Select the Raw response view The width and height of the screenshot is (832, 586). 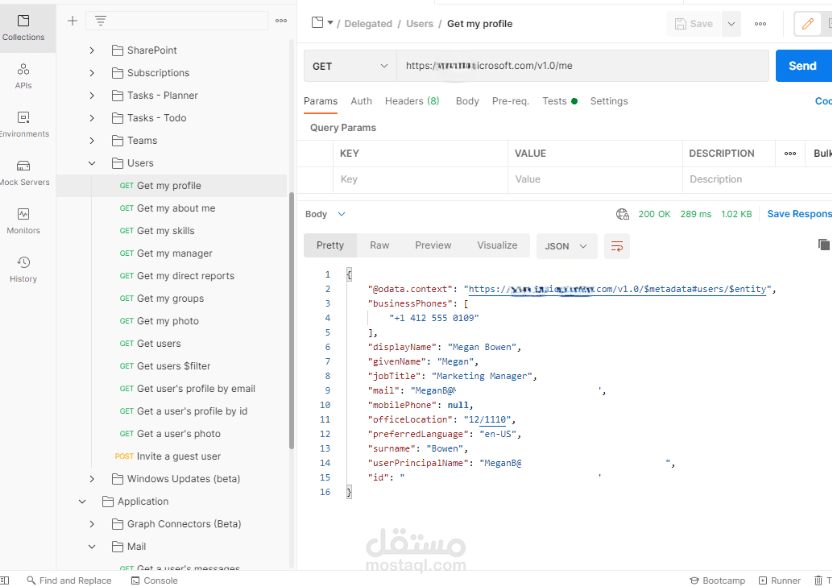pos(379,245)
